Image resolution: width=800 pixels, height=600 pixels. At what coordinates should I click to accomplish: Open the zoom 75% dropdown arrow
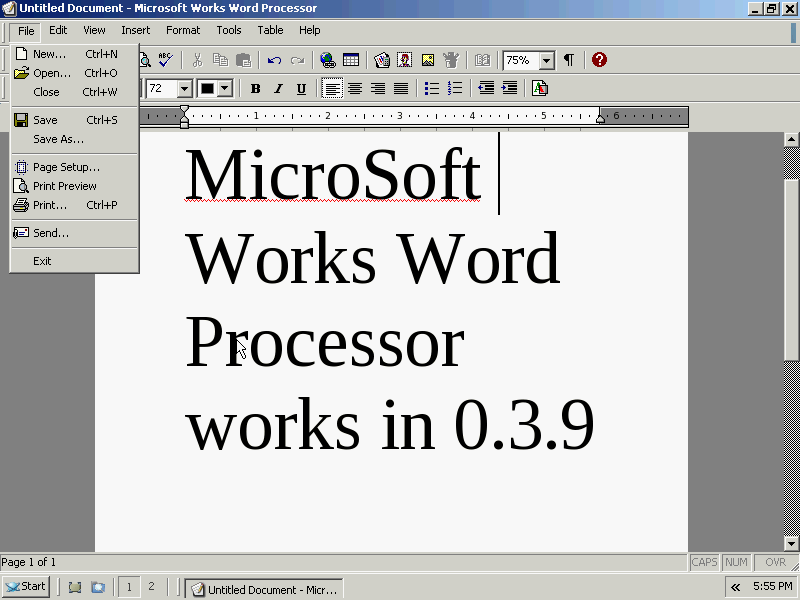click(x=547, y=61)
